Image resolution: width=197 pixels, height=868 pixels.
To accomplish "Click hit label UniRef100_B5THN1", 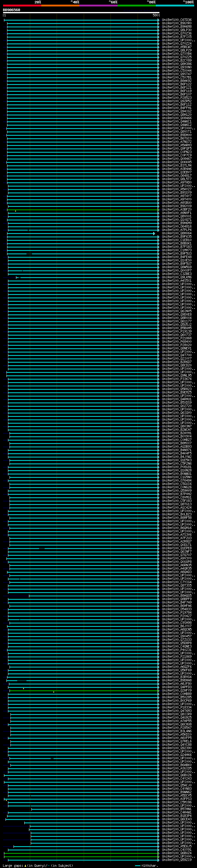I will [176, 809].
